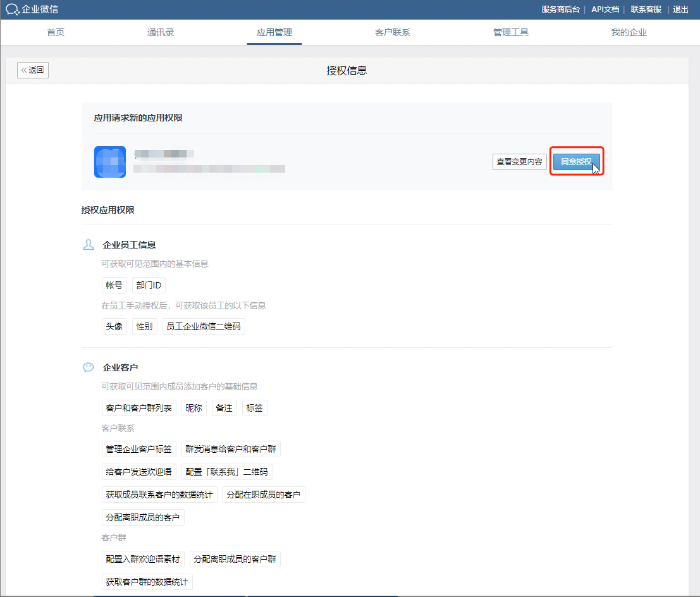Go to the 客户联系 tab
Image resolution: width=700 pixels, height=597 pixels.
(x=393, y=32)
